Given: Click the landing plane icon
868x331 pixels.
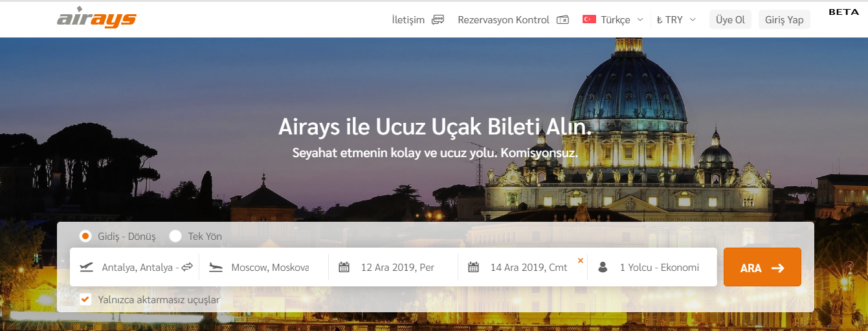Looking at the screenshot, I should [216, 267].
